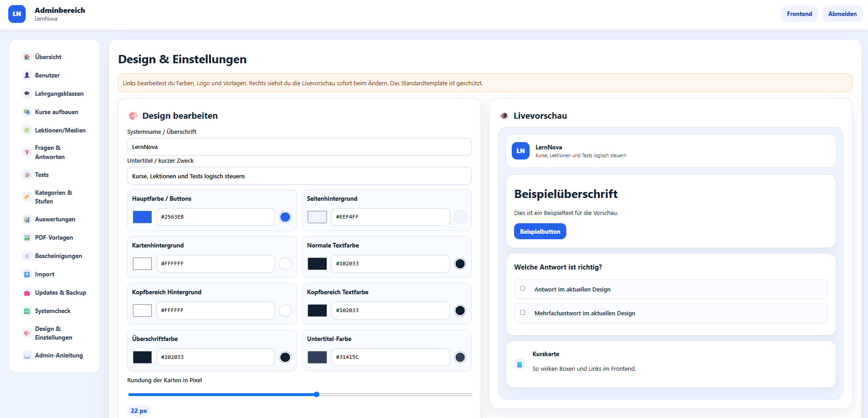Select radio option Antwort im aktuellen Design
Image resolution: width=868 pixels, height=418 pixels.
pos(523,288)
